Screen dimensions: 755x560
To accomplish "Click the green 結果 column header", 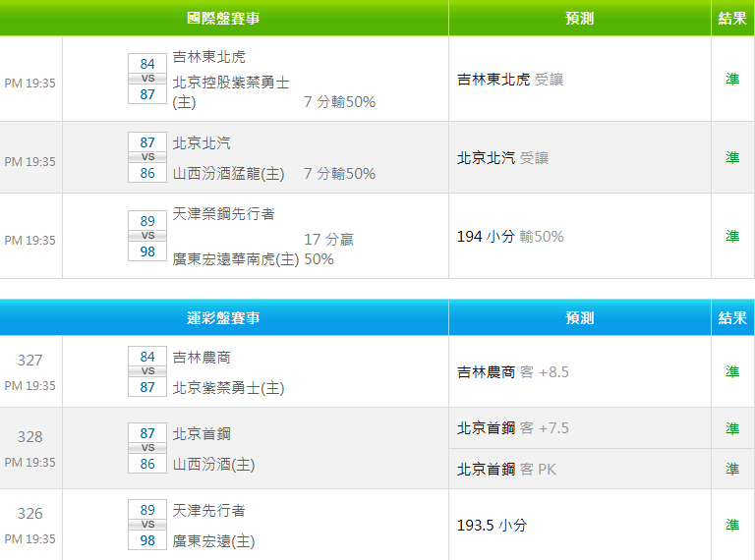I will point(732,19).
